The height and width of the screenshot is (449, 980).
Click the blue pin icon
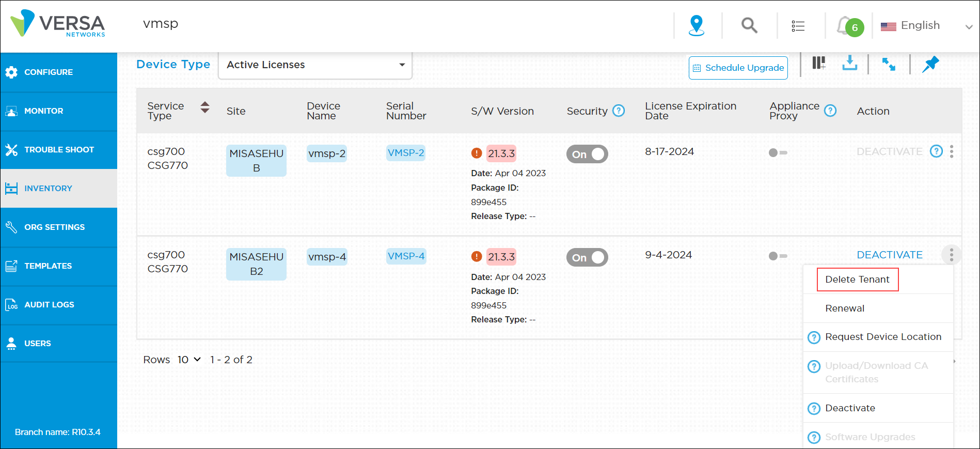click(x=930, y=65)
